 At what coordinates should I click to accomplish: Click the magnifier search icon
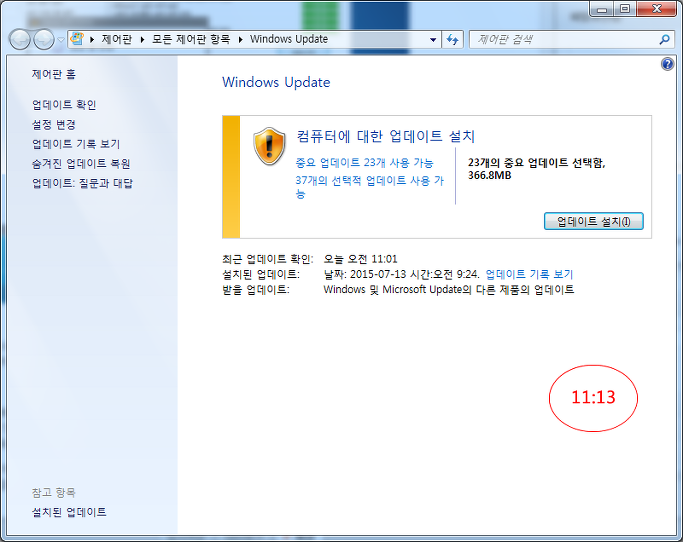[664, 40]
